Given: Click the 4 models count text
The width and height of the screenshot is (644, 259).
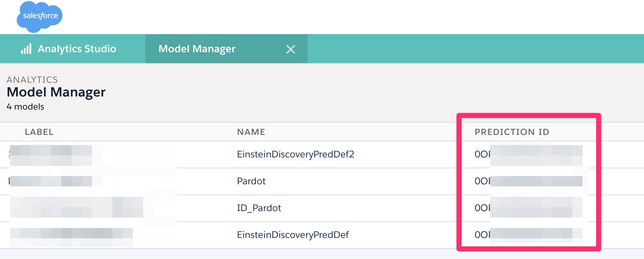Looking at the screenshot, I should (x=25, y=107).
